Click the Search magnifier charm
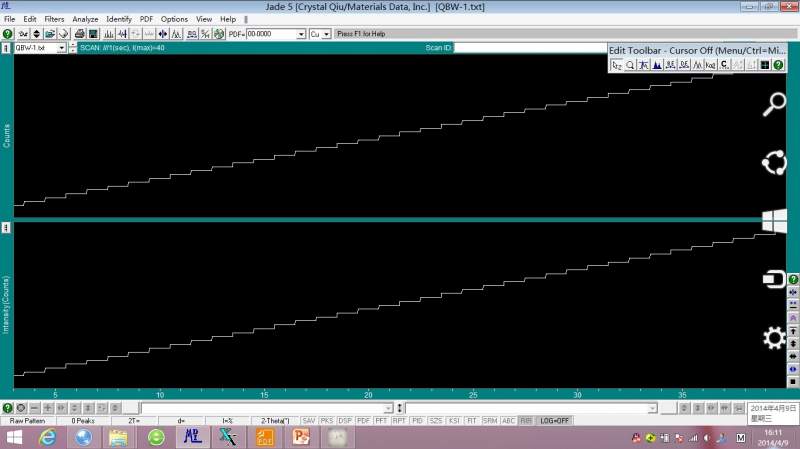 774,105
